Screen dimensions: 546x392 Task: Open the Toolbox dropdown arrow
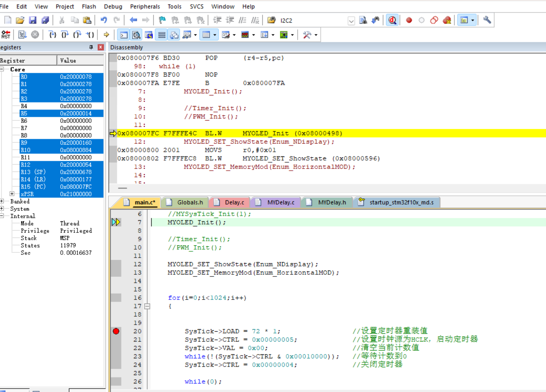(x=316, y=35)
